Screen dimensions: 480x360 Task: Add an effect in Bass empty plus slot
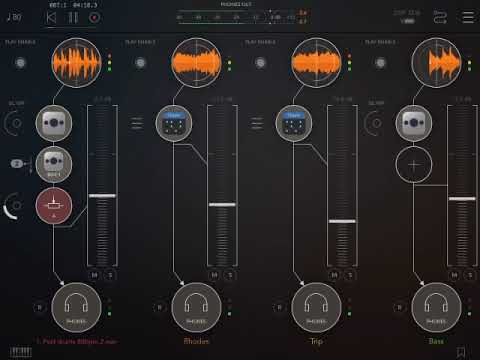tap(414, 165)
